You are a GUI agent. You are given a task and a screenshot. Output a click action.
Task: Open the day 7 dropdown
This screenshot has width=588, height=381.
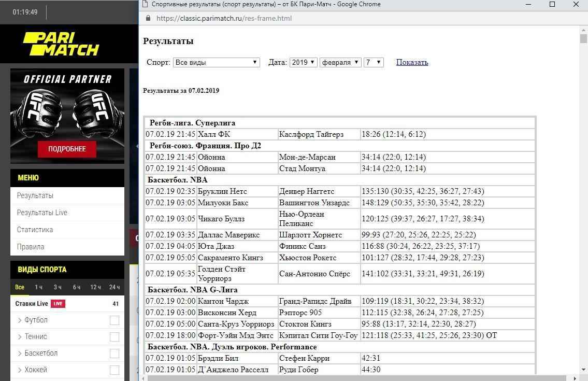point(374,62)
